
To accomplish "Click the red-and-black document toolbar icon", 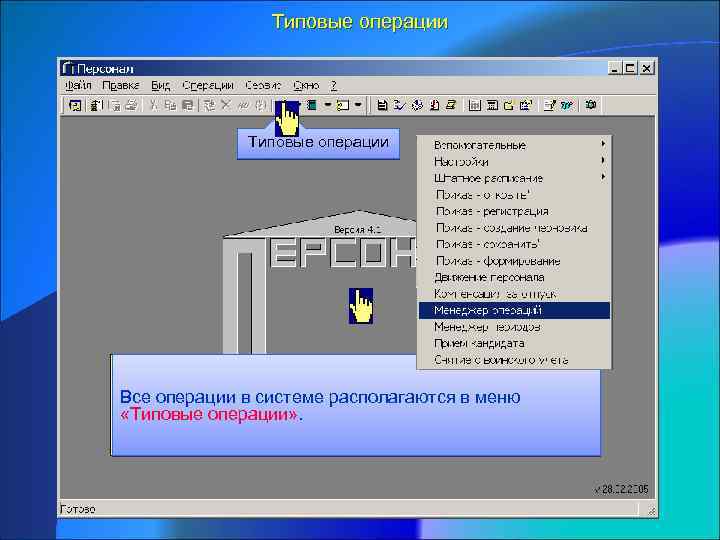I will (434, 105).
